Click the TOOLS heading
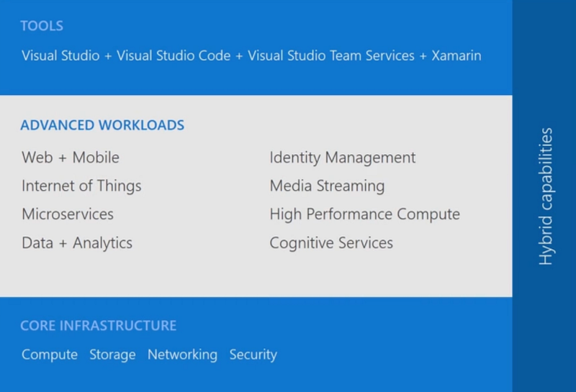Screen dimensions: 576x392 (x=42, y=26)
